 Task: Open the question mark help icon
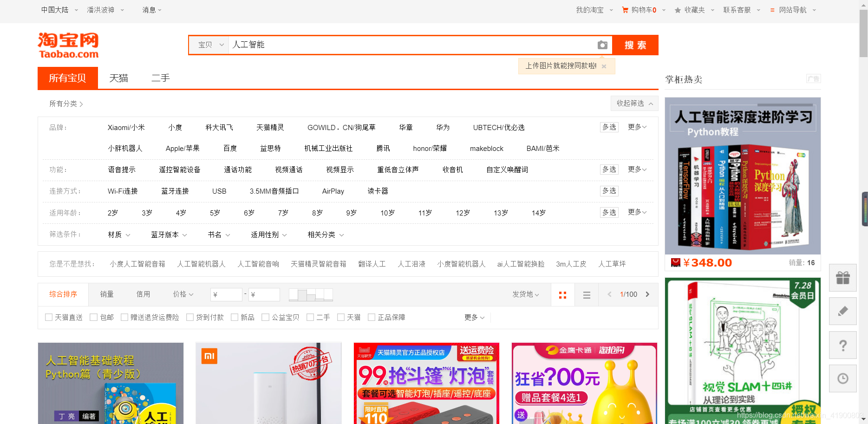coord(843,345)
